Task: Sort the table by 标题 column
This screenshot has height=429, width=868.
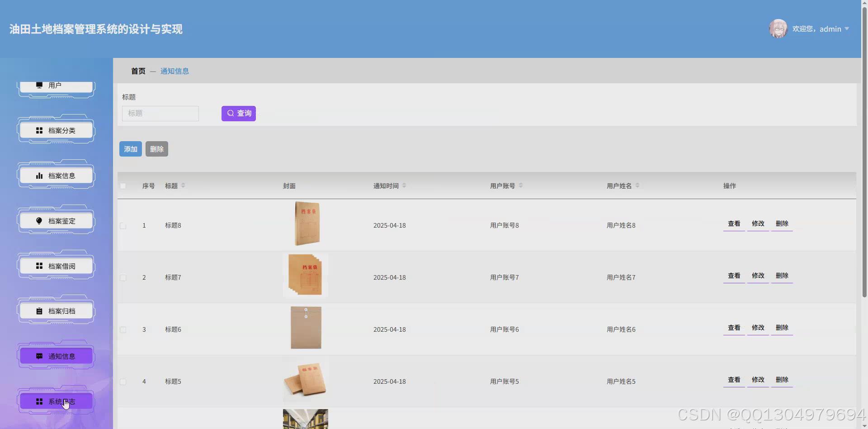Action: pos(183,186)
